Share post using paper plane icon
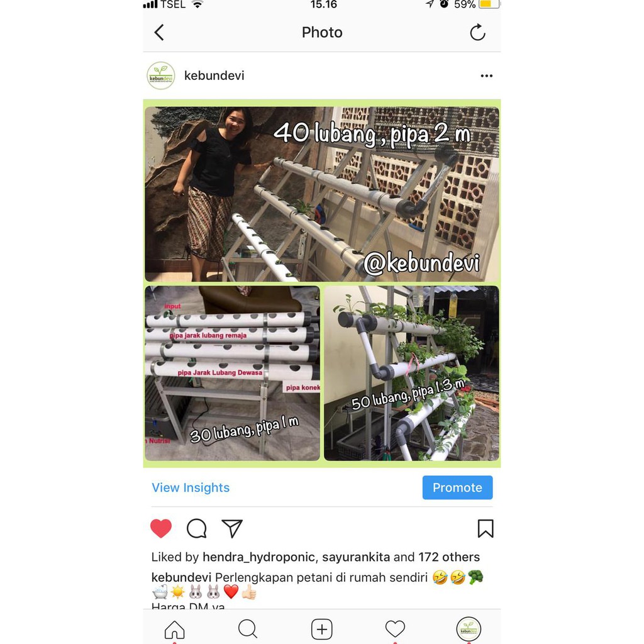Image resolution: width=644 pixels, height=644 pixels. click(232, 528)
